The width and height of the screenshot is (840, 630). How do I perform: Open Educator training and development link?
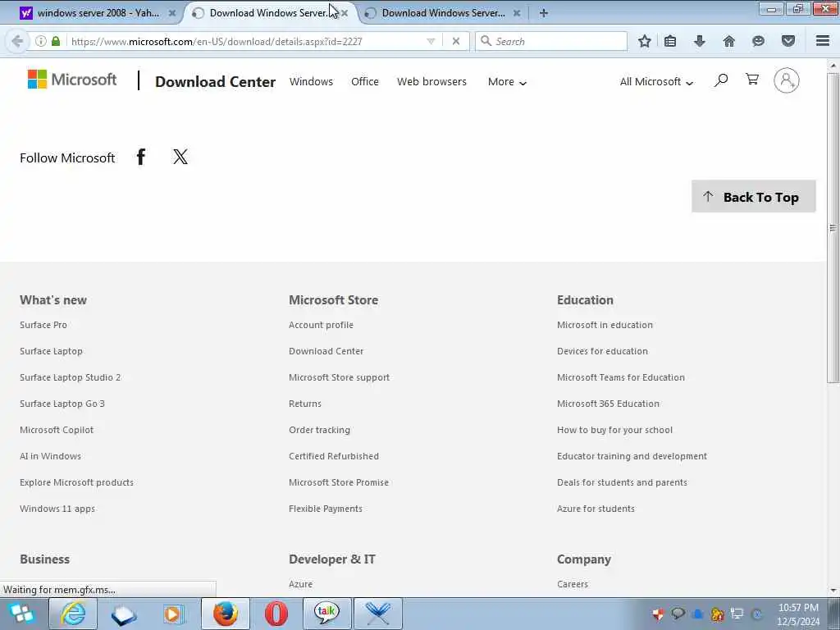[x=632, y=456]
